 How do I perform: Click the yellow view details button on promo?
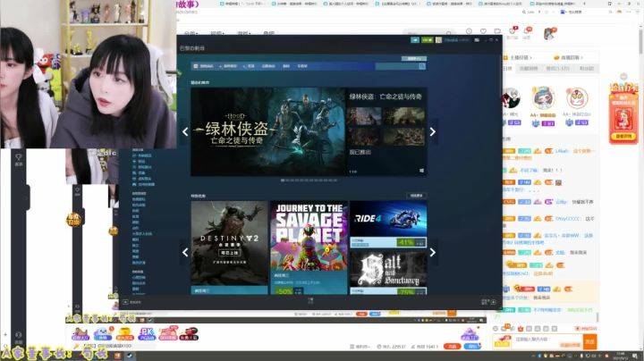(x=623, y=136)
